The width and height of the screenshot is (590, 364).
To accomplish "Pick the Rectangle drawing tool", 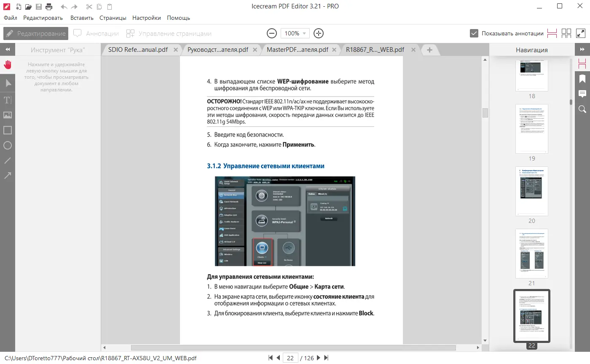I will [7, 130].
